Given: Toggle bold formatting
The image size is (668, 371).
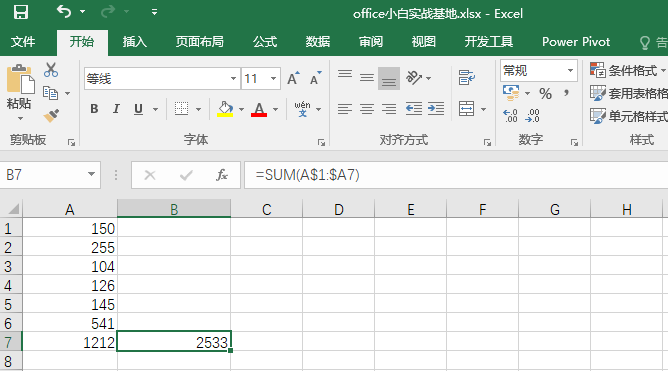Looking at the screenshot, I should tap(94, 109).
